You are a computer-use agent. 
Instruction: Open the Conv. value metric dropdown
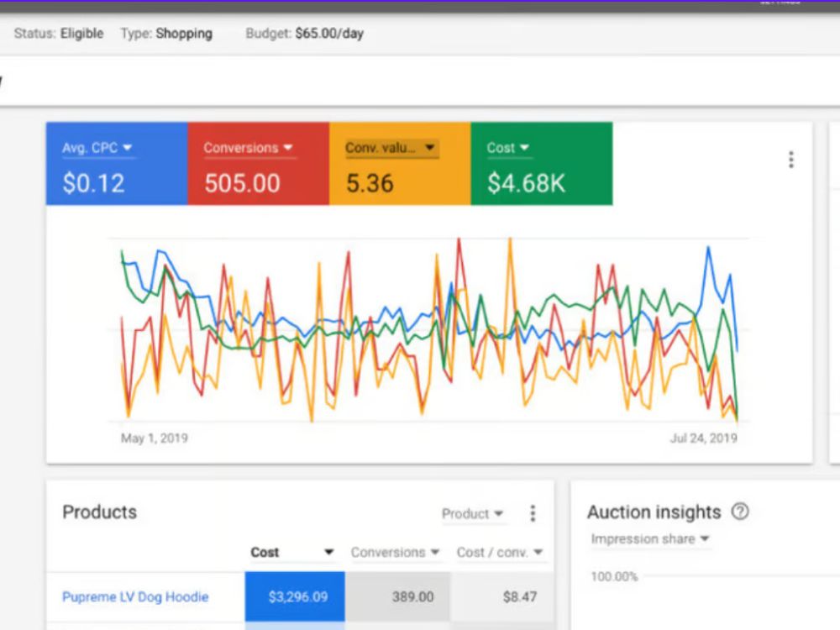click(x=391, y=148)
